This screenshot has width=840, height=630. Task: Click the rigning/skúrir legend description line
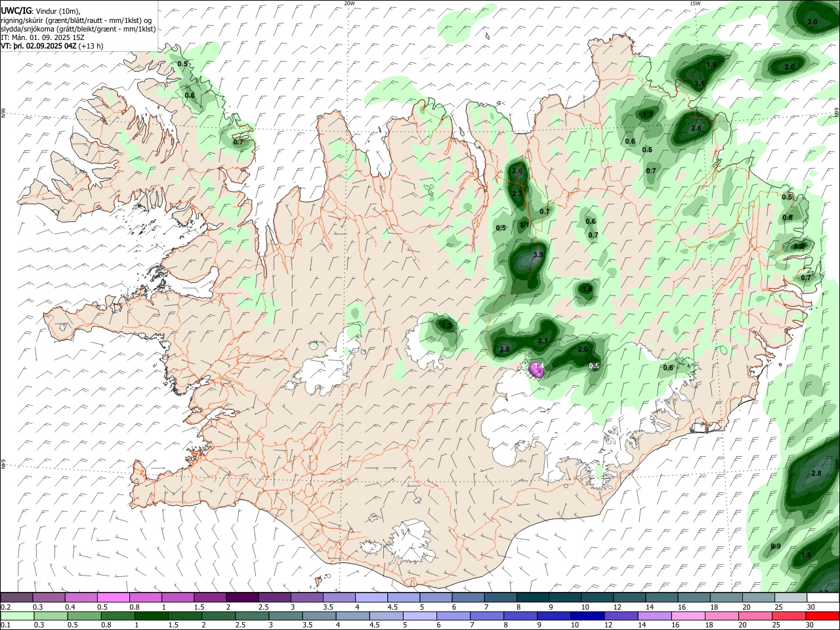pos(76,20)
